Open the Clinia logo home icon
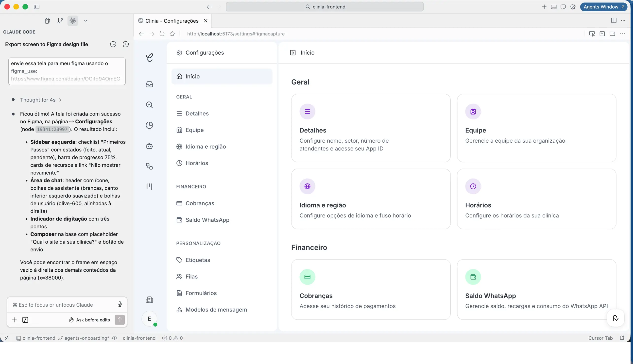The width and height of the screenshot is (633, 364). pyautogui.click(x=149, y=57)
